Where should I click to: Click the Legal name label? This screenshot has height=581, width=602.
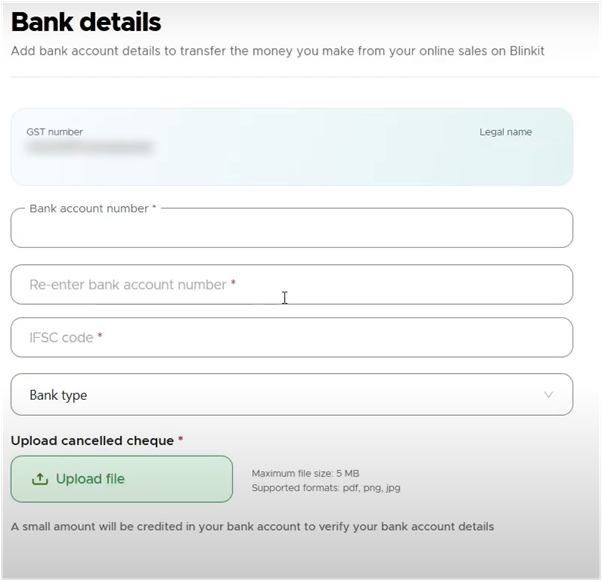pyautogui.click(x=506, y=132)
